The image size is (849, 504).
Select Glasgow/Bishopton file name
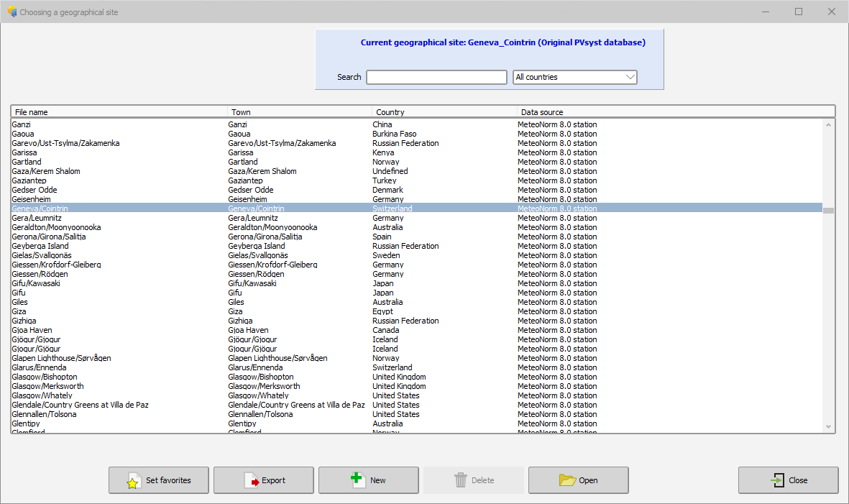(x=45, y=377)
